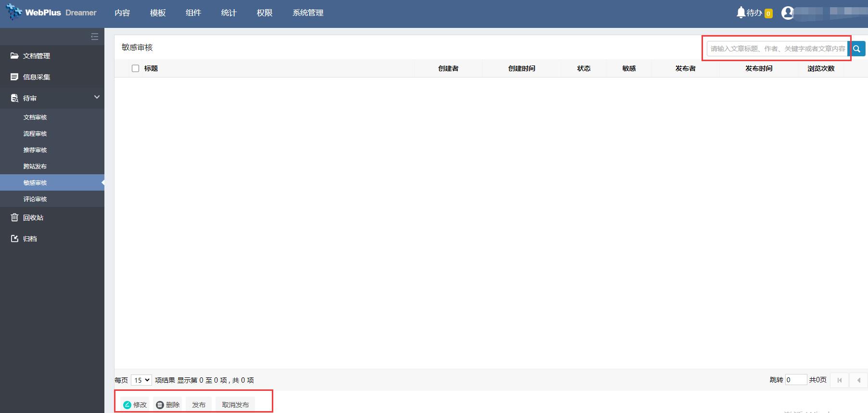The image size is (868, 413).
Task: Open the 组件 top menu
Action: pos(193,13)
